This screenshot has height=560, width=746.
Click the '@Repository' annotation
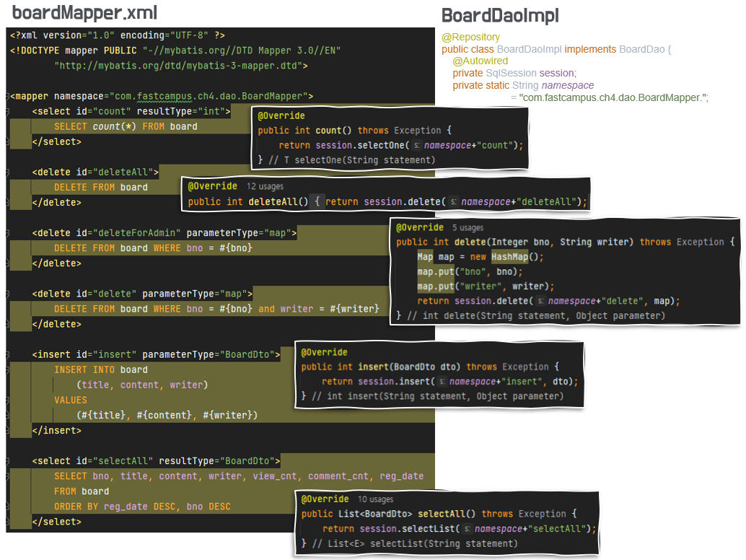pos(470,37)
